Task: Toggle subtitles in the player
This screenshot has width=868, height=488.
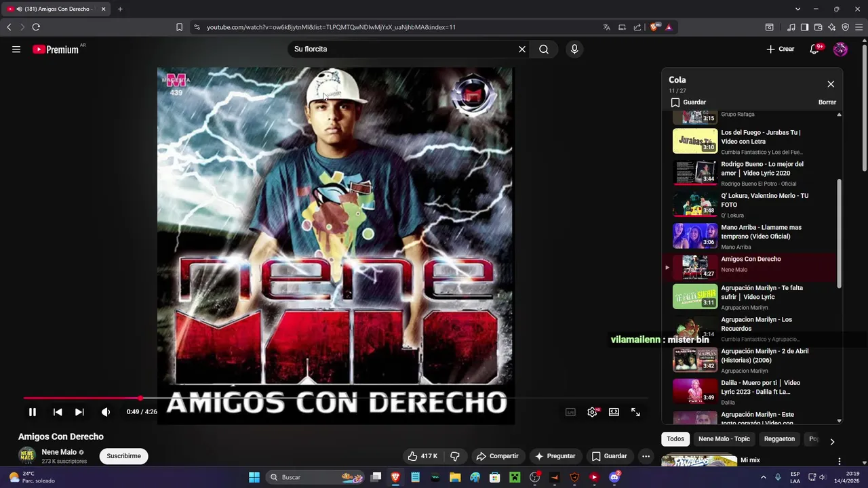Action: point(570,412)
